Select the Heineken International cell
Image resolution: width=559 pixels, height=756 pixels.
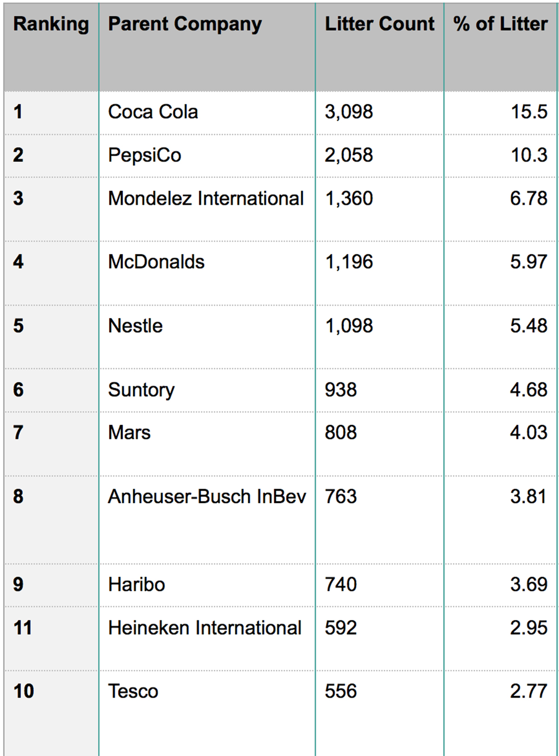(x=205, y=628)
